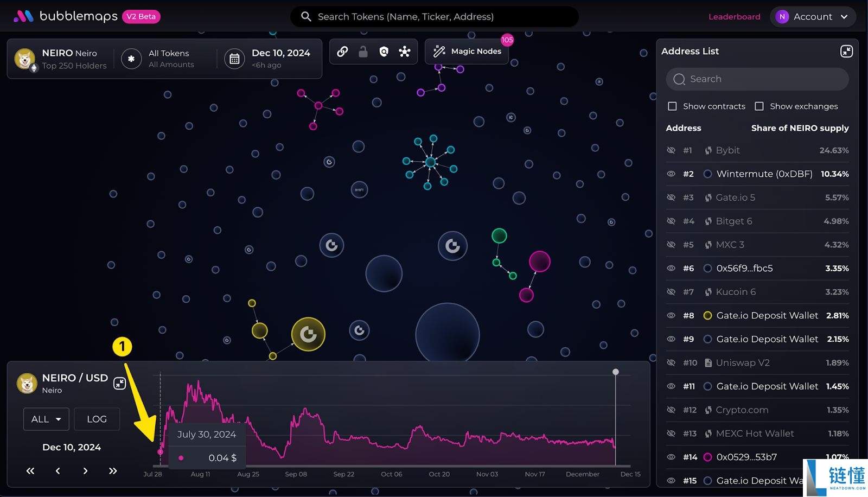The height and width of the screenshot is (497, 868).
Task: Click the green bubble
Action: tap(499, 235)
